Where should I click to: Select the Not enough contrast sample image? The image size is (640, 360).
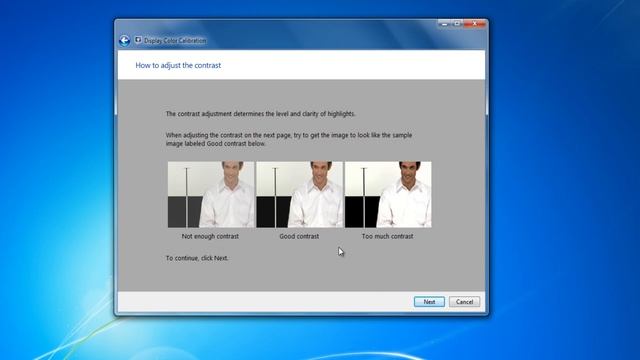pos(211,194)
